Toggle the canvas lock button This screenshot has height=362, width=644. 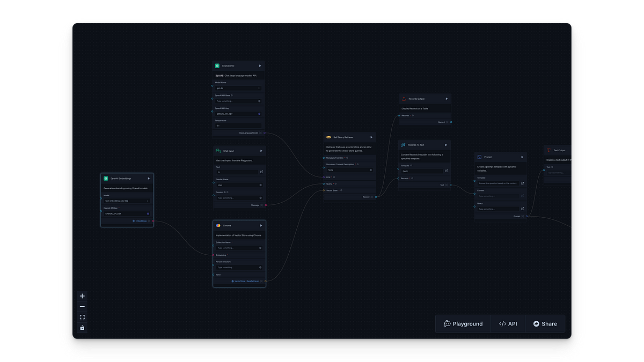click(82, 328)
